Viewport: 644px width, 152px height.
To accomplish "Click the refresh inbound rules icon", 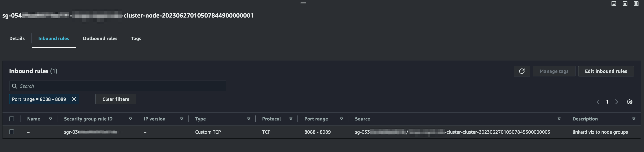I will coord(522,71).
